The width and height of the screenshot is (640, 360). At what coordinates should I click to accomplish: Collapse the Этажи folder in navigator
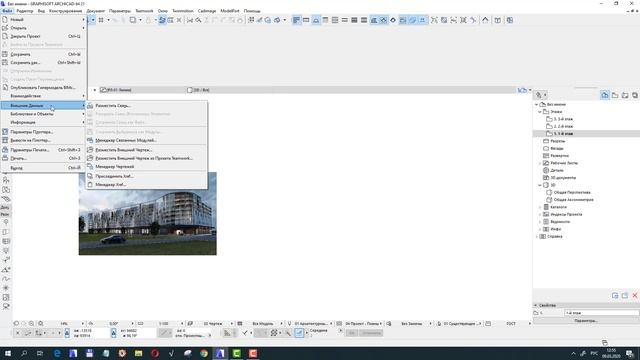(x=540, y=112)
